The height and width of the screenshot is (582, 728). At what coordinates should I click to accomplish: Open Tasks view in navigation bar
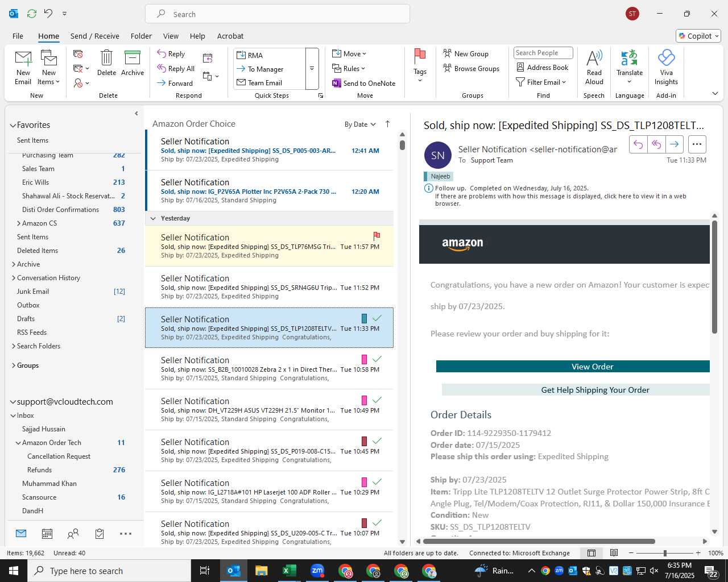pyautogui.click(x=100, y=534)
